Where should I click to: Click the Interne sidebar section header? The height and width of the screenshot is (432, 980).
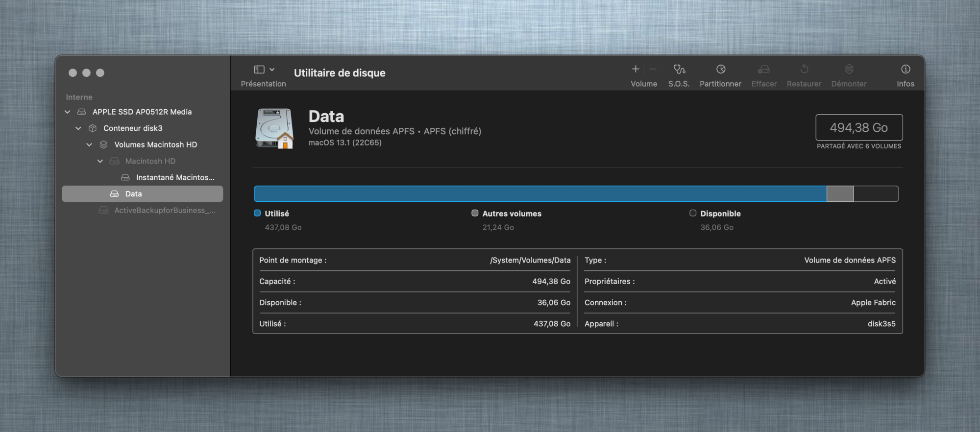tap(79, 97)
